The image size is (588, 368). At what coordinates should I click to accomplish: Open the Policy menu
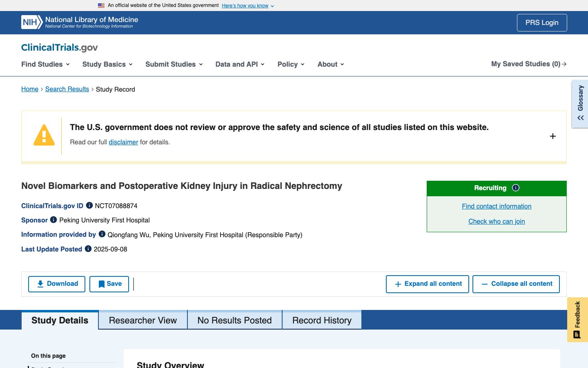(x=291, y=64)
